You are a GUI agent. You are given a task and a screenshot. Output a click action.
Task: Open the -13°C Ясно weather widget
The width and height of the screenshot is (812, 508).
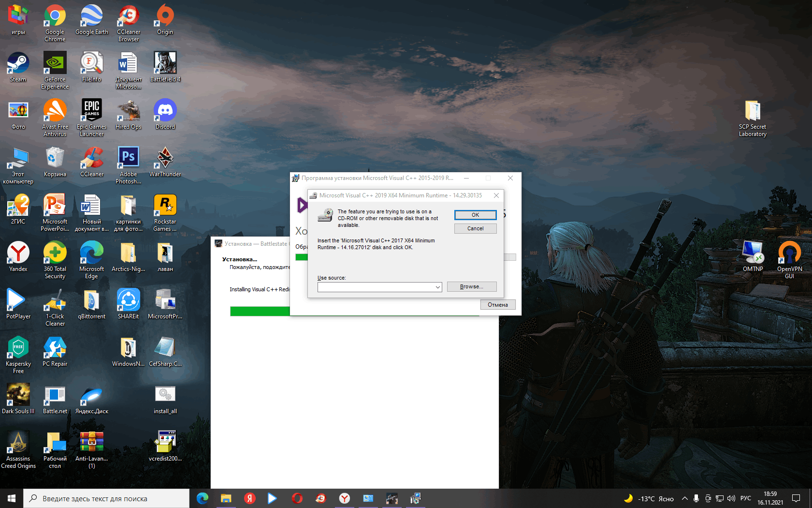pyautogui.click(x=649, y=498)
